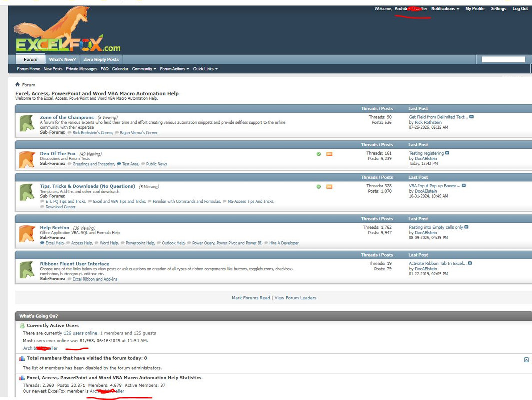Open Settings in the top bar
The width and height of the screenshot is (532, 400).
[499, 9]
